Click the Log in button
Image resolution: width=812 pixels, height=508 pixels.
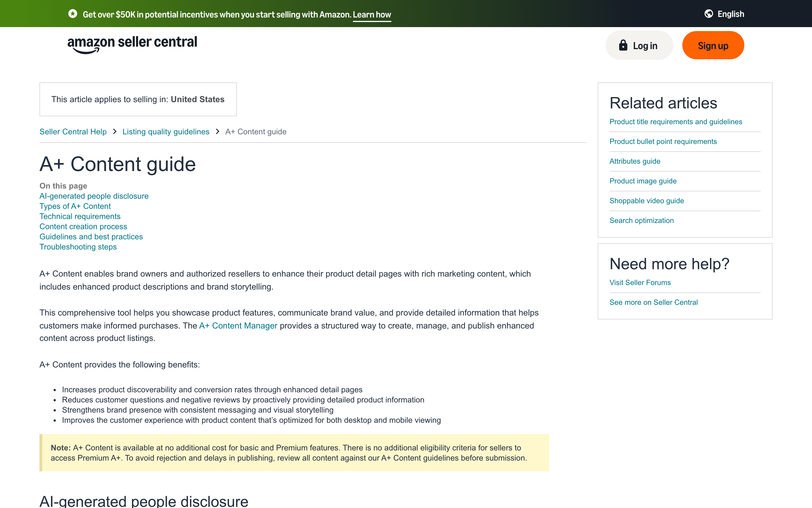click(639, 45)
